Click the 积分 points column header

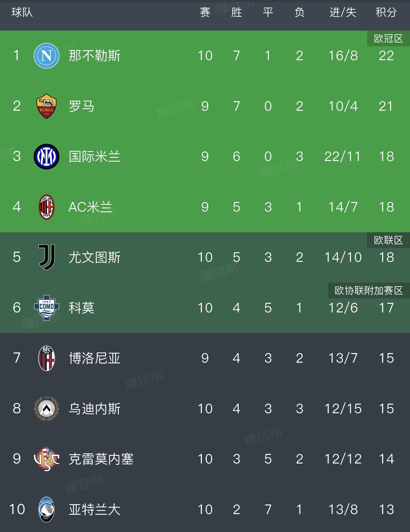[386, 12]
